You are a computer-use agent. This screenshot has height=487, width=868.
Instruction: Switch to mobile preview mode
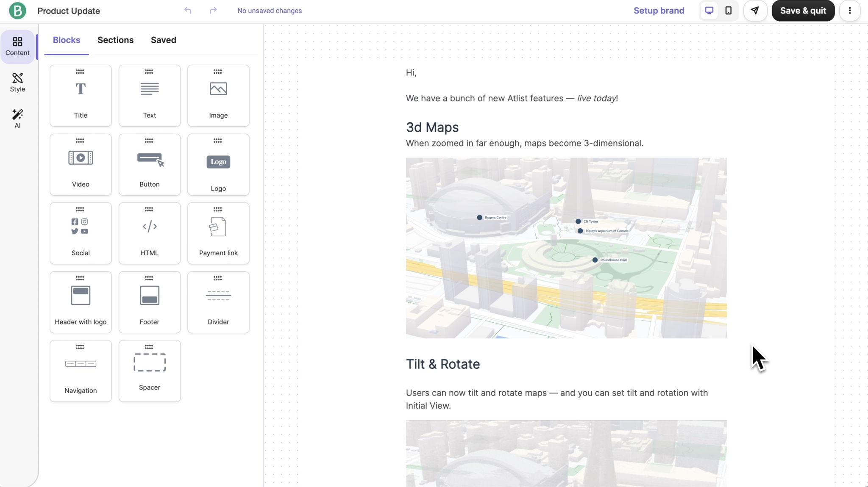(729, 11)
